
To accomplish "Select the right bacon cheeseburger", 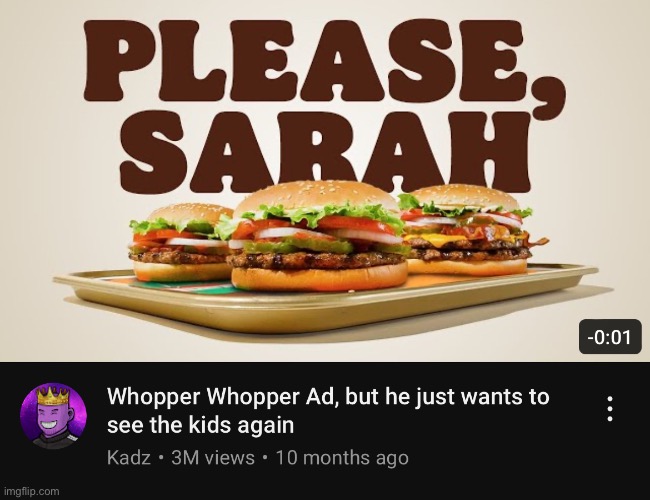I will coord(468,231).
